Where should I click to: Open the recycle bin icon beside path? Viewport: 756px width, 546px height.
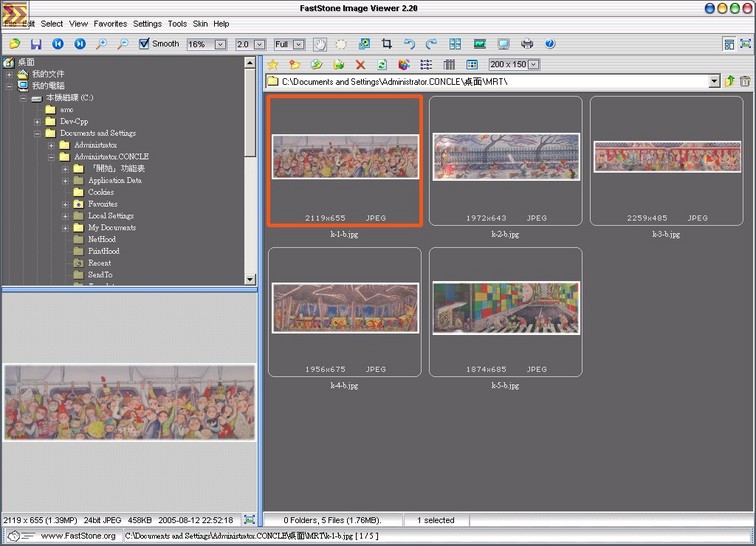pyautogui.click(x=745, y=81)
